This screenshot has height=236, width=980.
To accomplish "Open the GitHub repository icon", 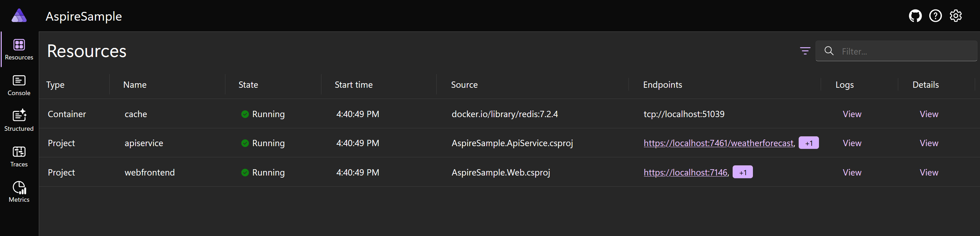I will [915, 16].
